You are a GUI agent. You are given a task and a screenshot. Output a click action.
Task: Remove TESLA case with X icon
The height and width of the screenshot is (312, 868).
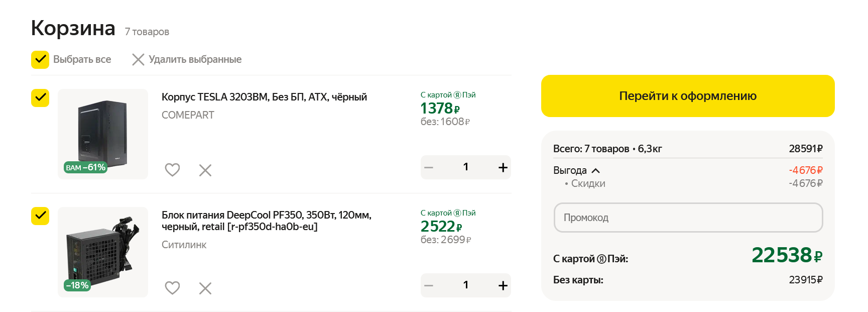click(205, 170)
